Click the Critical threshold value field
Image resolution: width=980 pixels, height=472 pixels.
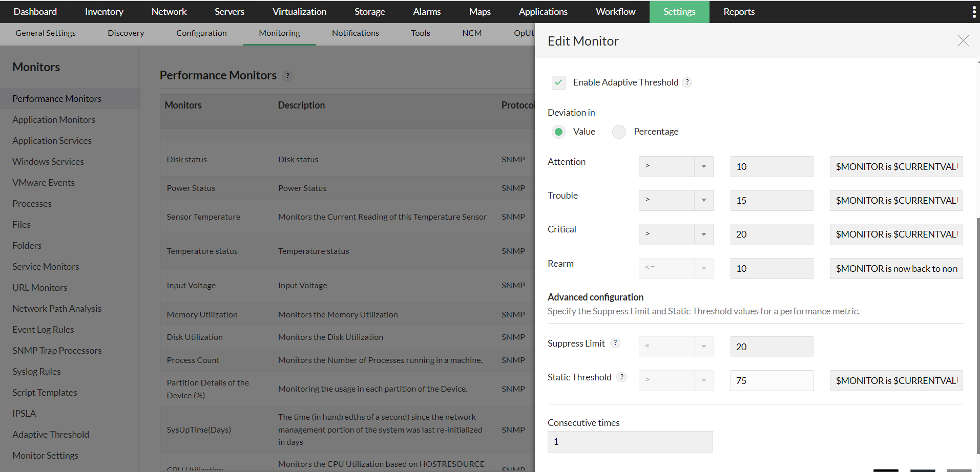point(772,234)
